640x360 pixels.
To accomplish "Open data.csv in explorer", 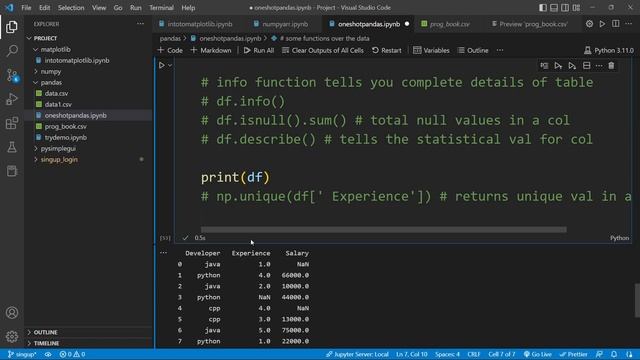I will coord(56,93).
